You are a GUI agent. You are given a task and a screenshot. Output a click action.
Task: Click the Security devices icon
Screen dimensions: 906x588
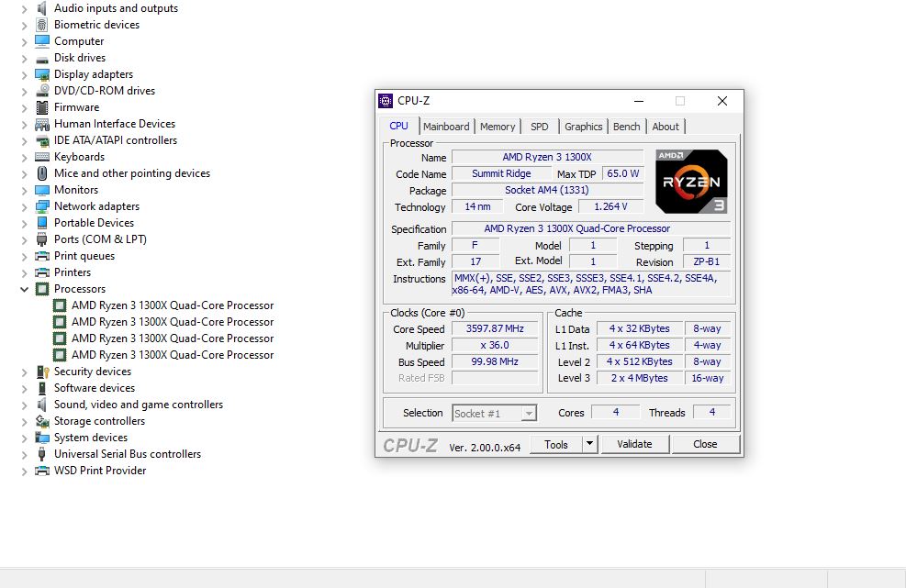42,372
